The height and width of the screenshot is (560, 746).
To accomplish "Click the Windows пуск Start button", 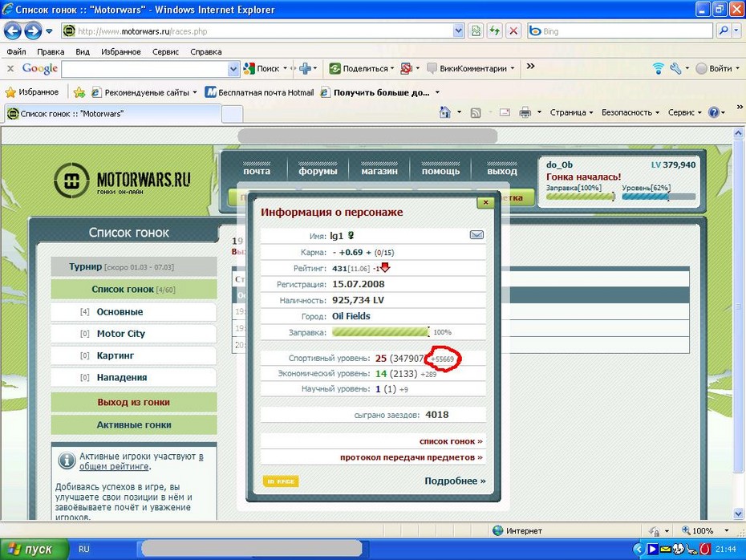I will coord(34,549).
